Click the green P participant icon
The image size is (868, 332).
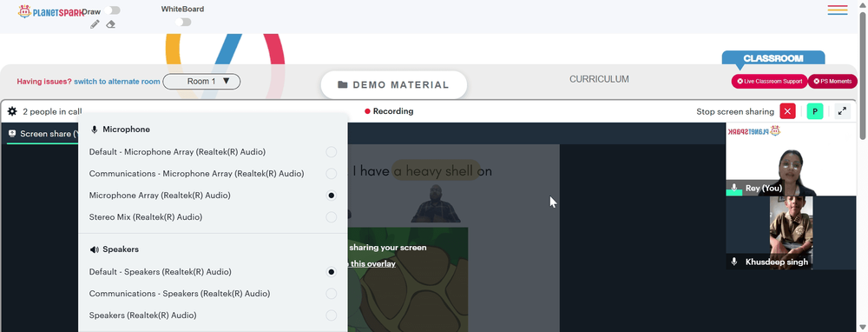815,111
